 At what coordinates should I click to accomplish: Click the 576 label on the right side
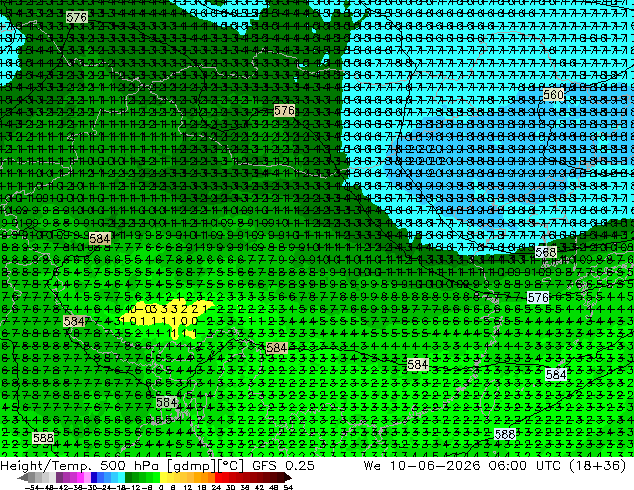(538, 298)
